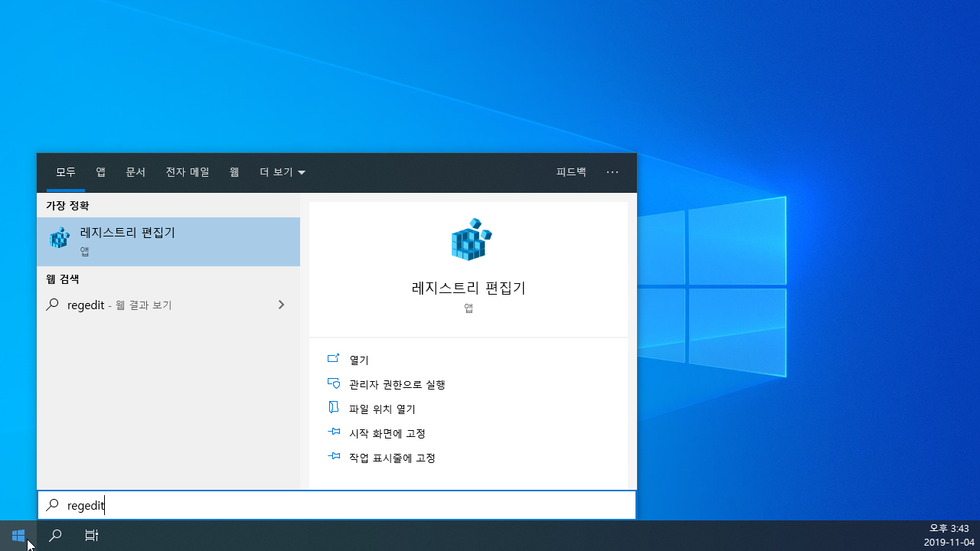Click the pin icon next to 작업 표시줄에 고정
This screenshot has height=551, width=980.
(x=333, y=457)
